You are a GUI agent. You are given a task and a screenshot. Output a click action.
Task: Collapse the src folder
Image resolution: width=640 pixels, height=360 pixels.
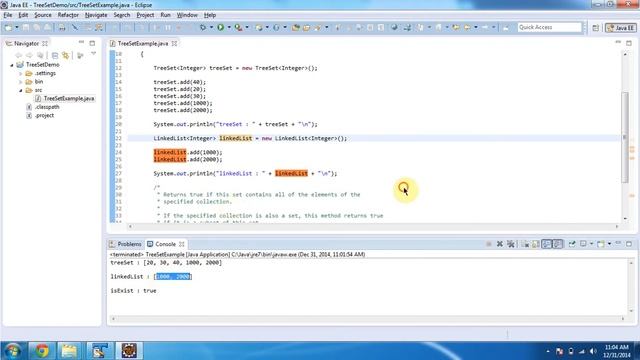pos(20,90)
